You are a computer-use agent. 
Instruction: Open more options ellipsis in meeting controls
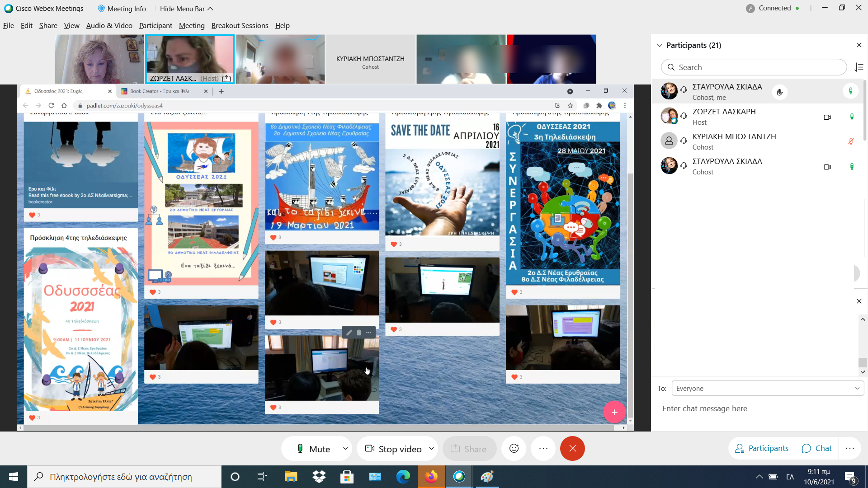click(x=543, y=448)
